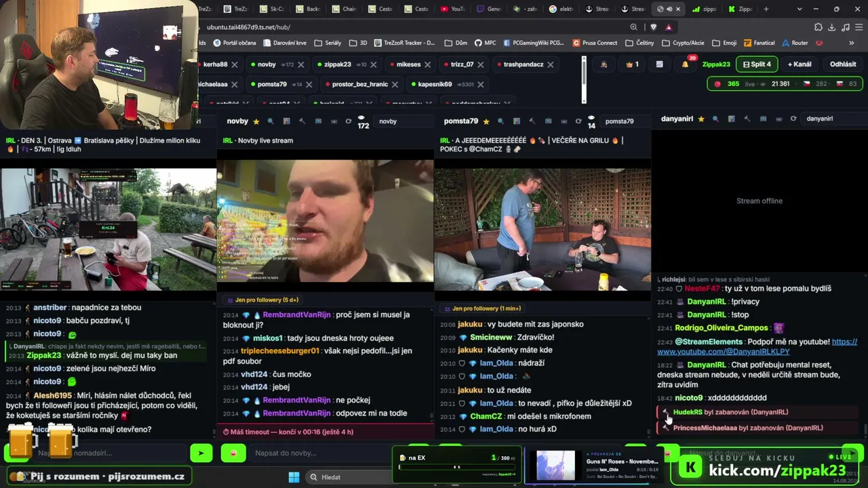Reload the novby stream panel
The height and width of the screenshot is (488, 868).
tap(349, 121)
